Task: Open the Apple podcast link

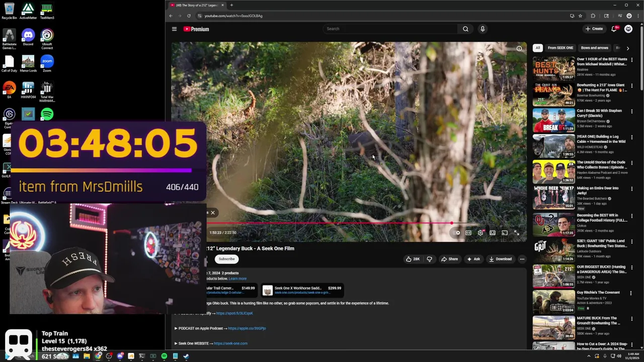Action: [x=247, y=328]
